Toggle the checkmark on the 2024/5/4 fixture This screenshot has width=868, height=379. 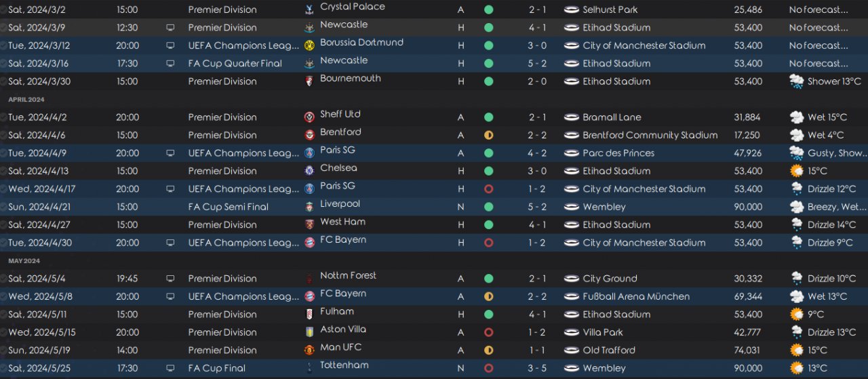[4, 279]
